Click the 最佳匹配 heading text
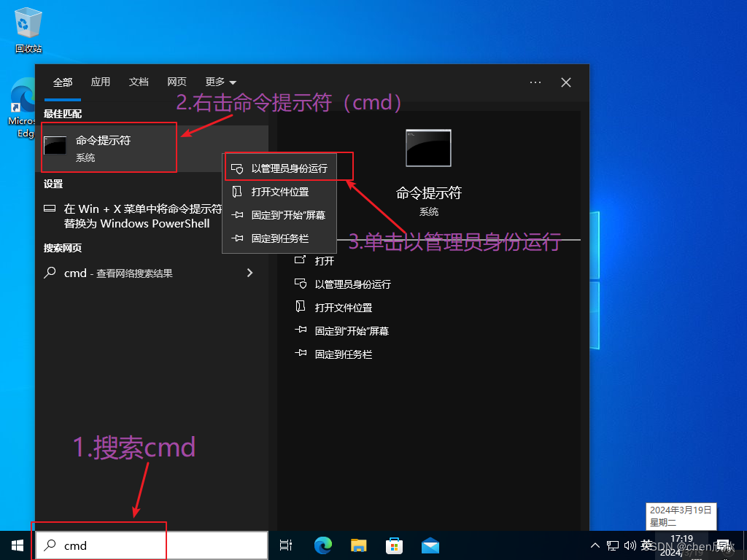747x560 pixels. [63, 114]
